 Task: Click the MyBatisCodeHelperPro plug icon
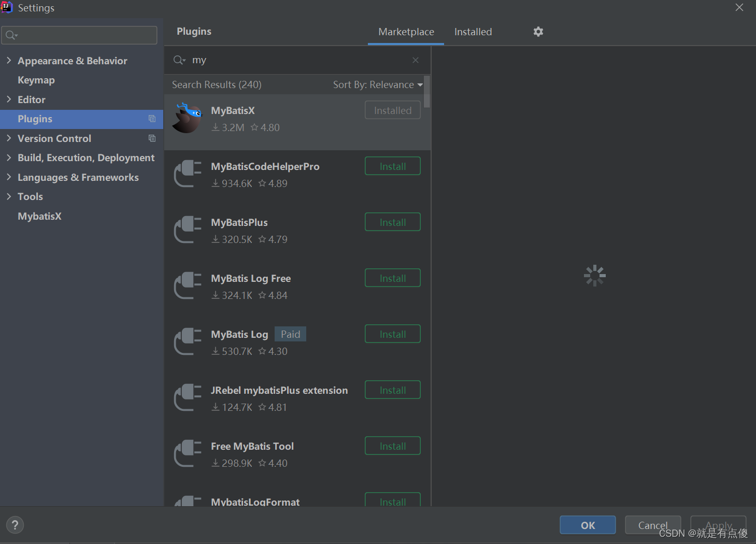pyautogui.click(x=188, y=174)
